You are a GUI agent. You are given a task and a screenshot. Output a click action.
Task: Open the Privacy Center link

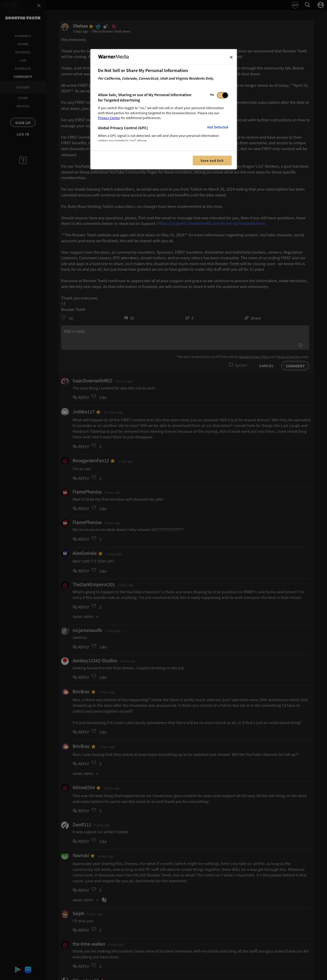pos(109,118)
